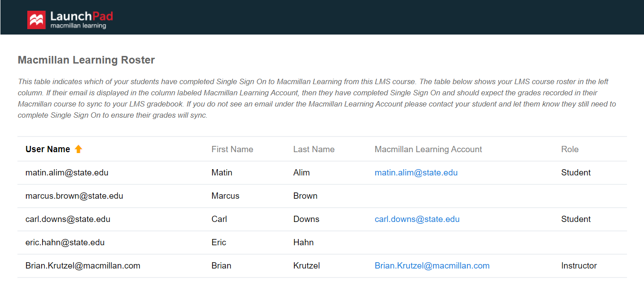644x290 pixels.
Task: Click the Macmillan Learning Roster heading
Action: coord(86,60)
